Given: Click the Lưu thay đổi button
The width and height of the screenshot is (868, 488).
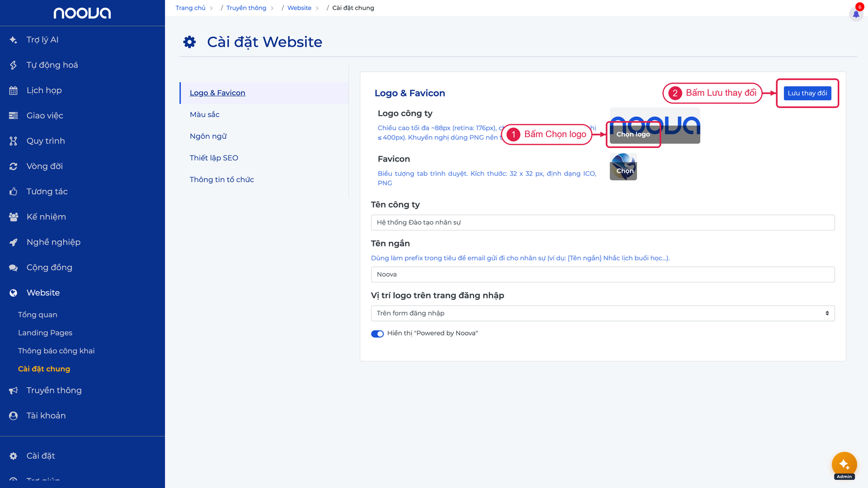Looking at the screenshot, I should click(807, 93).
